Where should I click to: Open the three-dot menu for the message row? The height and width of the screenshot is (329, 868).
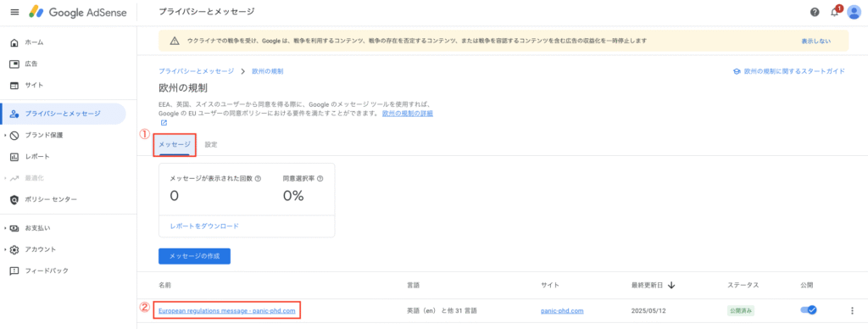point(852,310)
